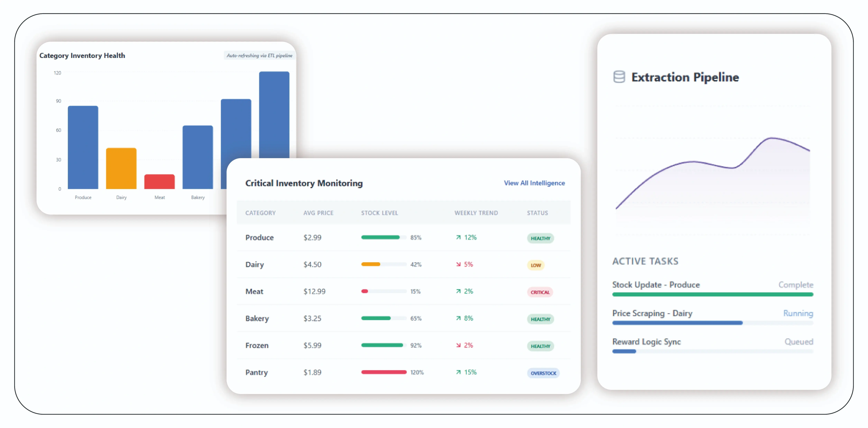Click Meat upward trend arrow icon
The image size is (868, 428).
pyautogui.click(x=458, y=291)
